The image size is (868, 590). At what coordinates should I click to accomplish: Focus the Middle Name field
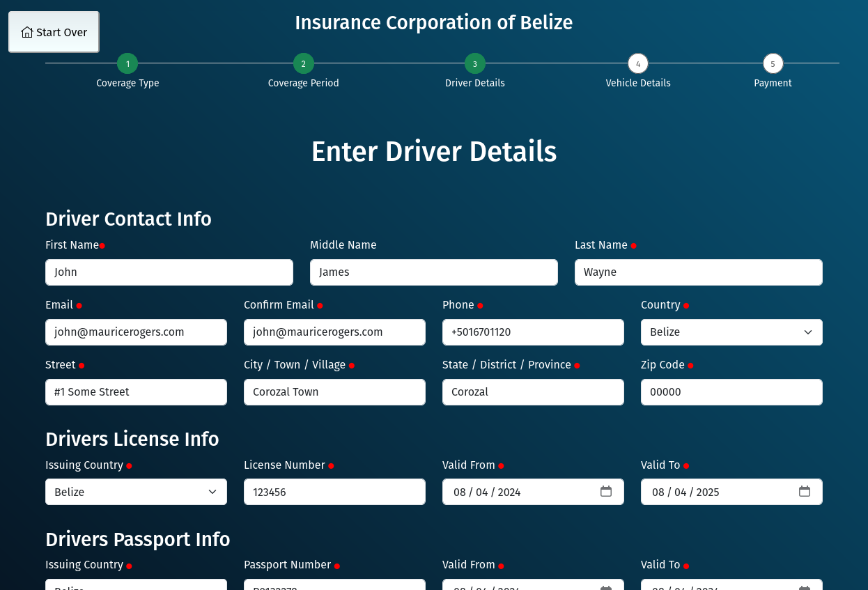[x=434, y=272]
